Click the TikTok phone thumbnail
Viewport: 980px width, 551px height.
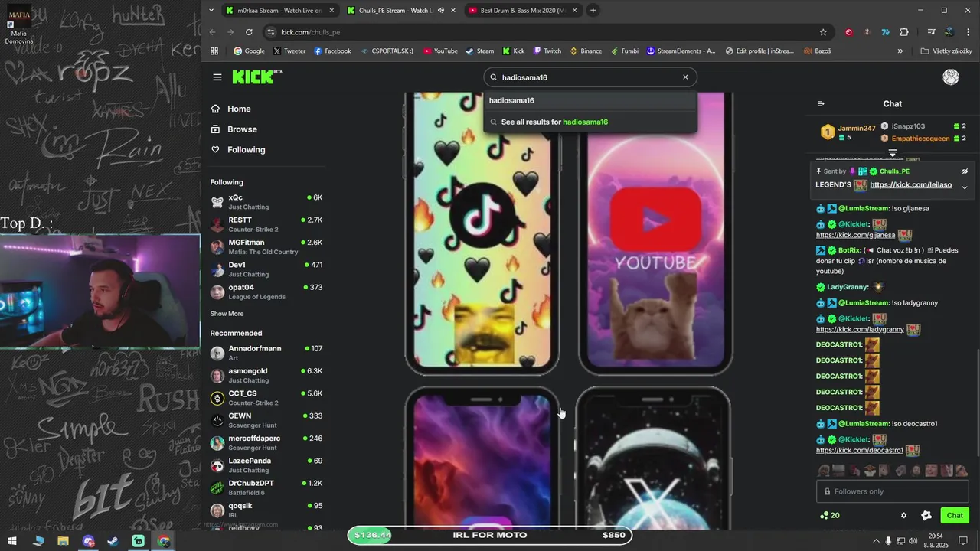point(482,233)
